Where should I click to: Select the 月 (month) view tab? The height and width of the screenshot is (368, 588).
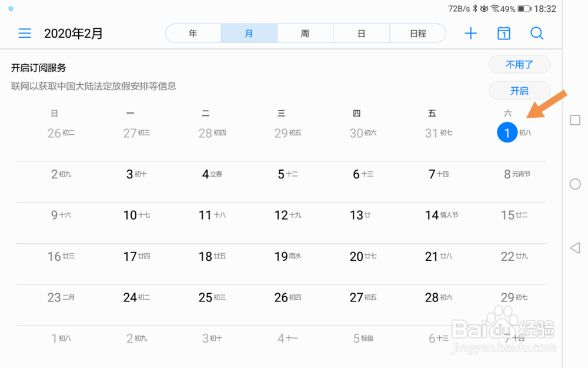(x=249, y=34)
